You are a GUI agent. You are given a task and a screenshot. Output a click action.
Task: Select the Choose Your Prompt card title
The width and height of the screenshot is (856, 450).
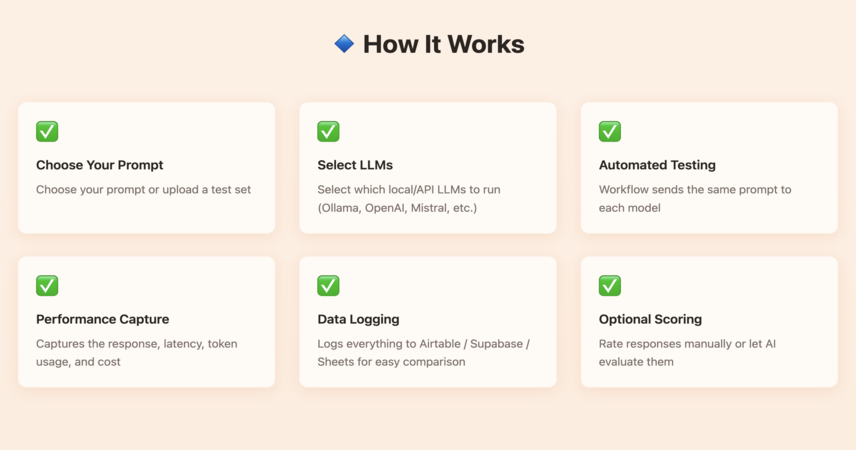[100, 165]
